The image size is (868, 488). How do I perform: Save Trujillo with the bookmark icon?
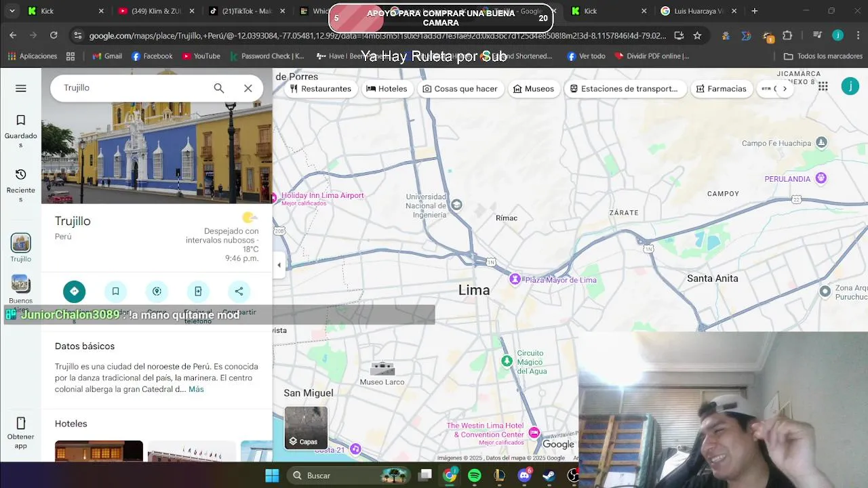coord(115,291)
